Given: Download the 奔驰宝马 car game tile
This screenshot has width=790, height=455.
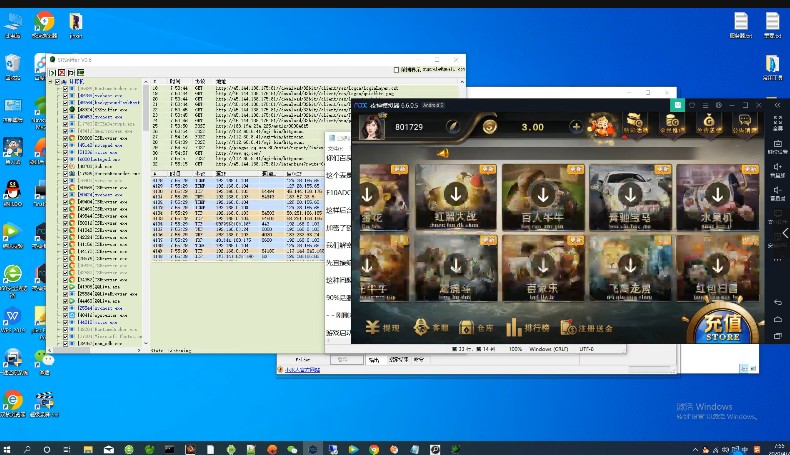Looking at the screenshot, I should [x=629, y=195].
